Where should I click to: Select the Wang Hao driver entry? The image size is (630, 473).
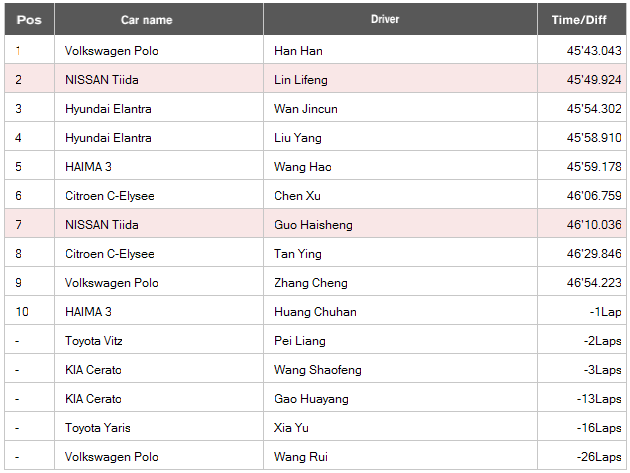[x=303, y=167]
